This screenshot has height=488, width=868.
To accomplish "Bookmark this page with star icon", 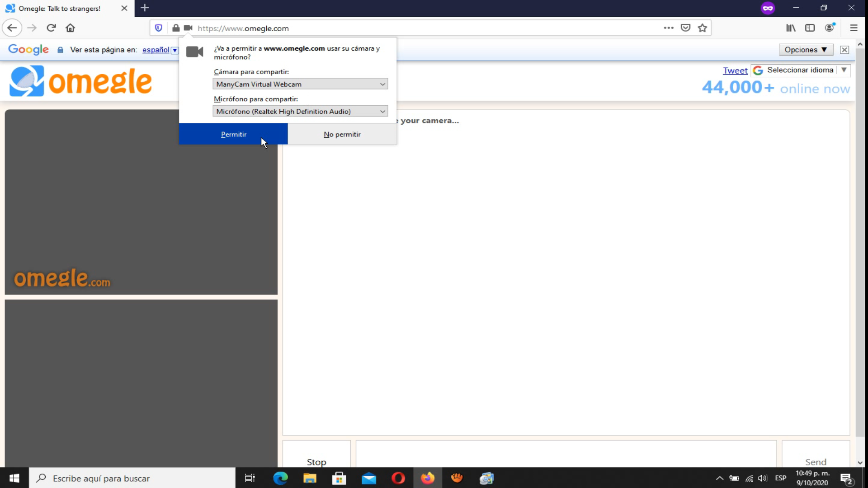I will pos(702,28).
